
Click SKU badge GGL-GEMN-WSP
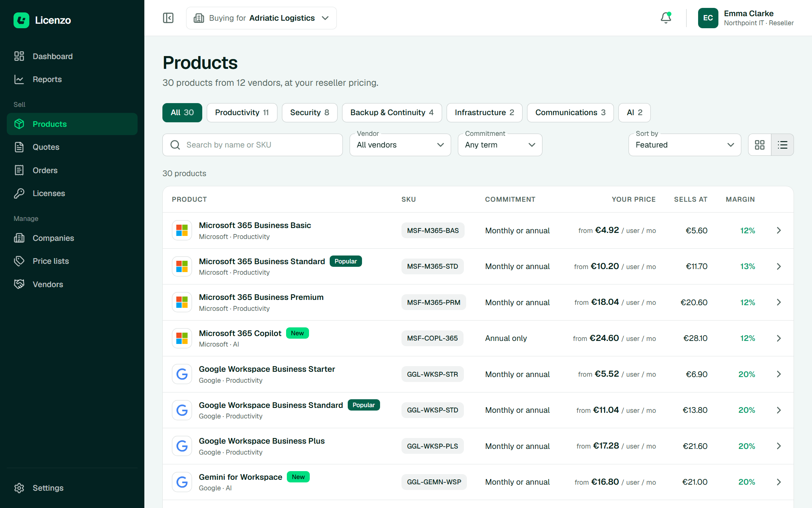[434, 482]
